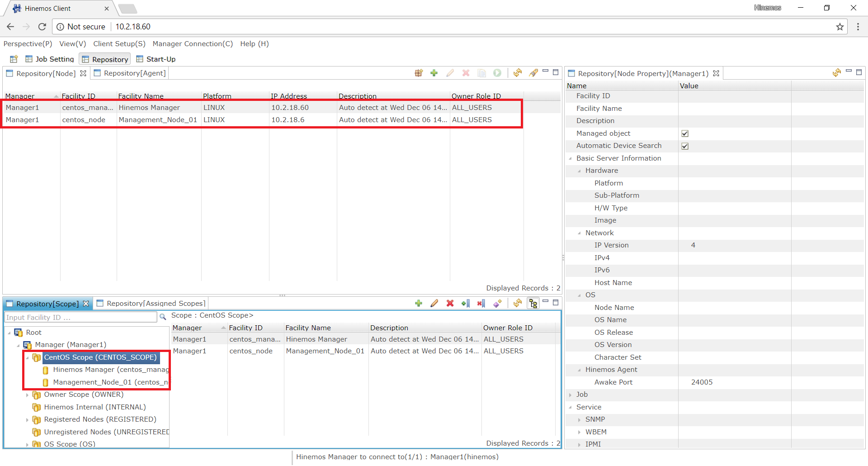The width and height of the screenshot is (868, 466).
Task: Open the View(V) menu
Action: [x=73, y=43]
